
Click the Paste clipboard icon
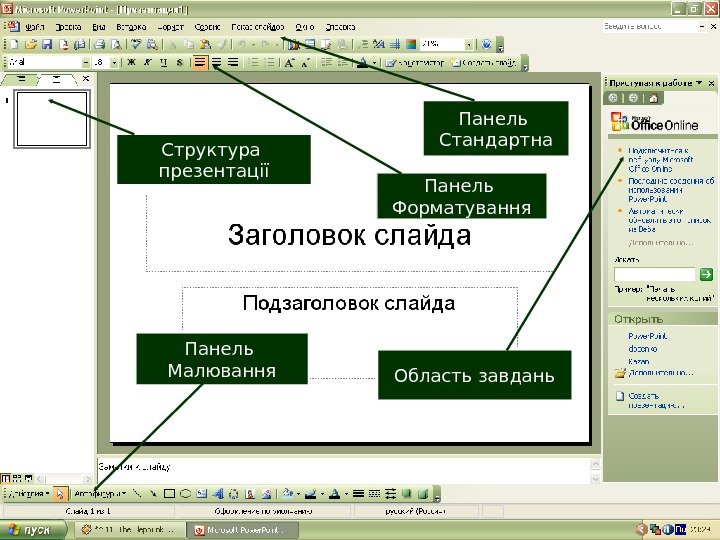(205, 44)
